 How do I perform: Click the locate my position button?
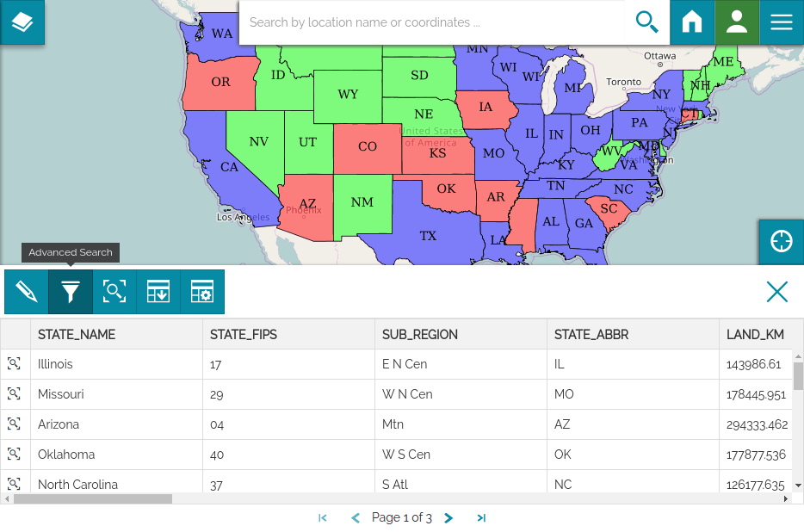click(x=781, y=241)
